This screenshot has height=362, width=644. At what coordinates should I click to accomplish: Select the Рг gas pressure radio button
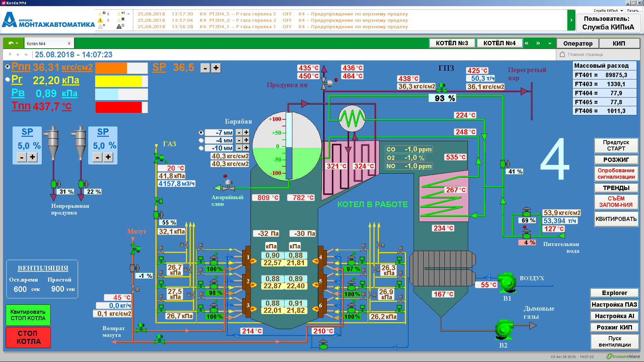coord(8,80)
